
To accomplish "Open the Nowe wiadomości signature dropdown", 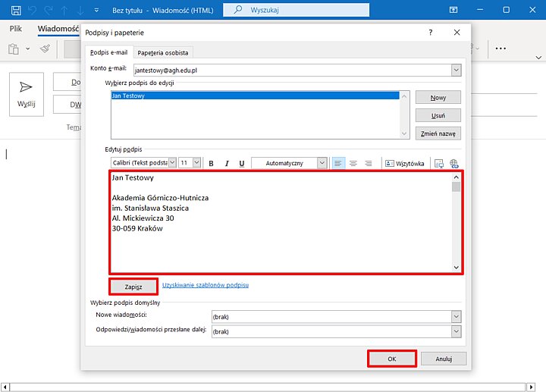I will point(457,316).
